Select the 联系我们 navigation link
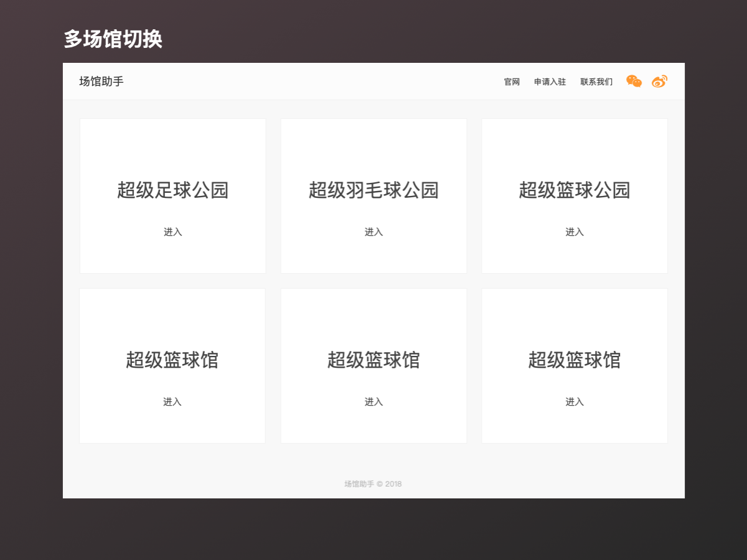Viewport: 747px width, 560px height. 596,82
